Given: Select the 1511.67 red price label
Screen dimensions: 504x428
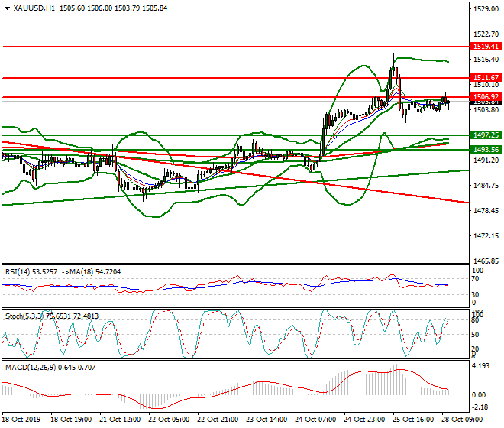Looking at the screenshot, I should (486, 77).
